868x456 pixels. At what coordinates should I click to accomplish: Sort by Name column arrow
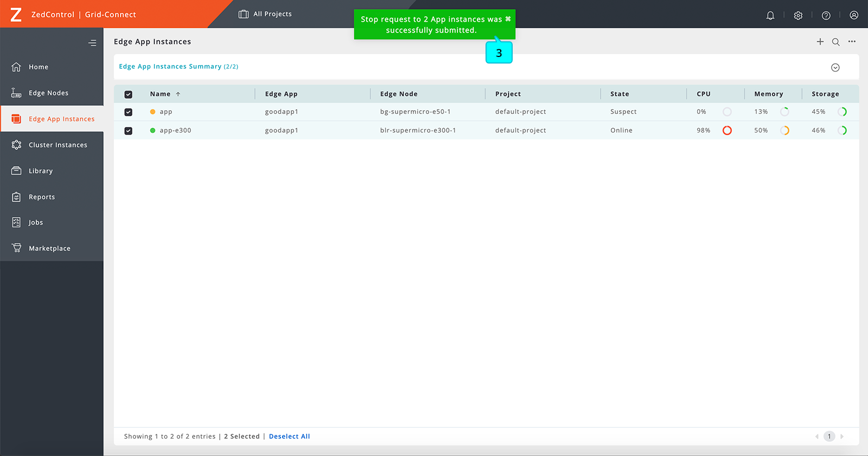coord(178,94)
